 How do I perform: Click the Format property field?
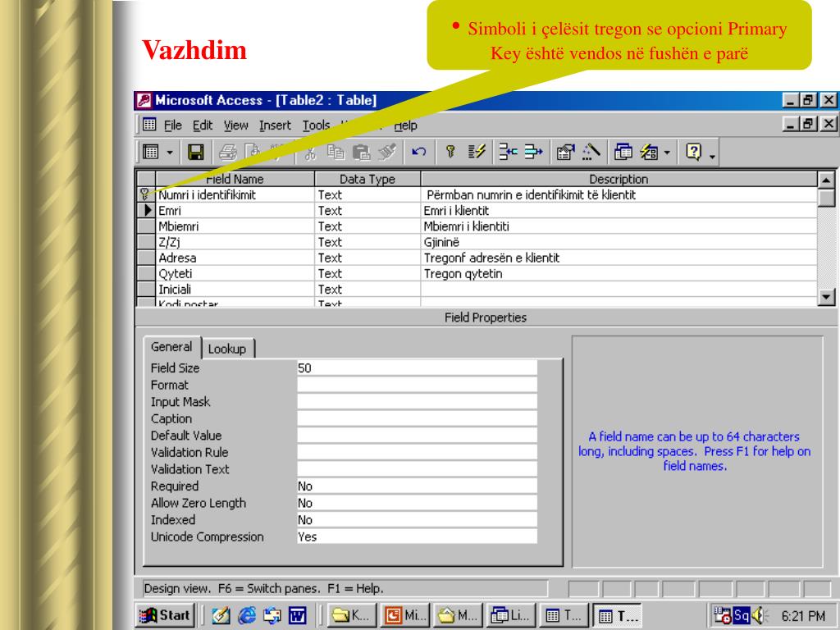coord(417,386)
